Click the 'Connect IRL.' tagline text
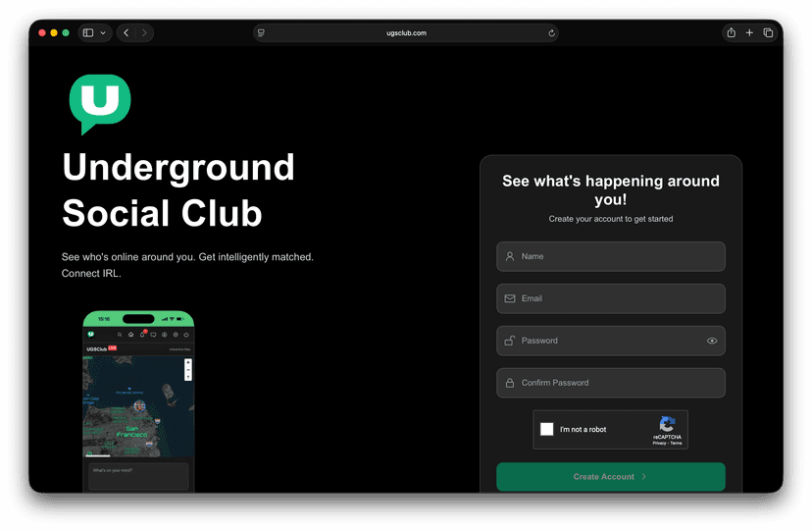Screen dimensions: 812x531 [91, 274]
